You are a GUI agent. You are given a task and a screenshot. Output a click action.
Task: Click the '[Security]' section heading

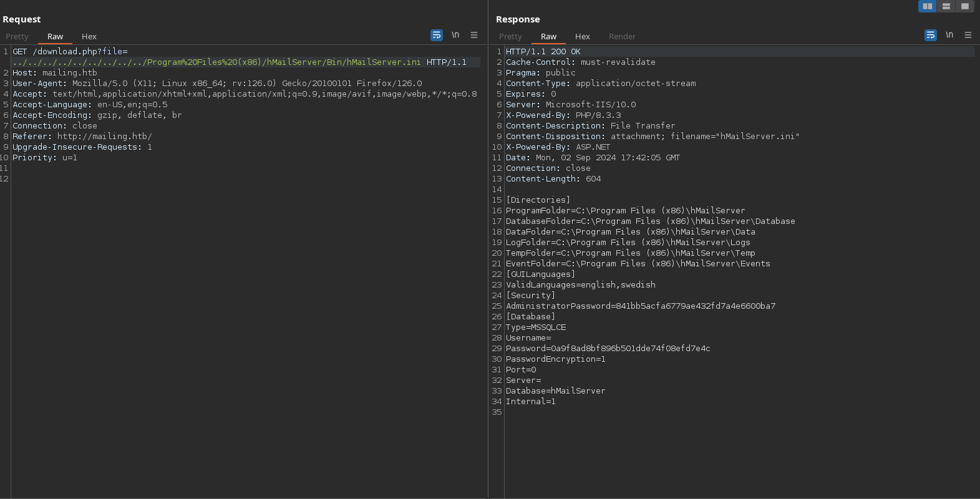[x=531, y=296]
